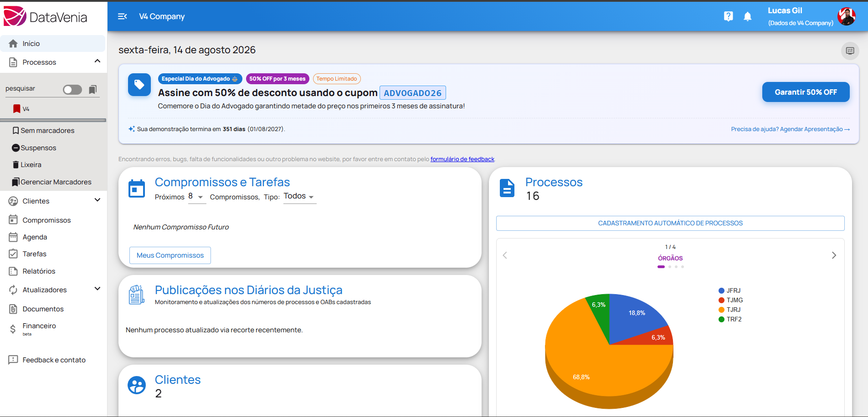The width and height of the screenshot is (868, 417).
Task: Click Lucas Gil profile avatar
Action: tap(847, 16)
